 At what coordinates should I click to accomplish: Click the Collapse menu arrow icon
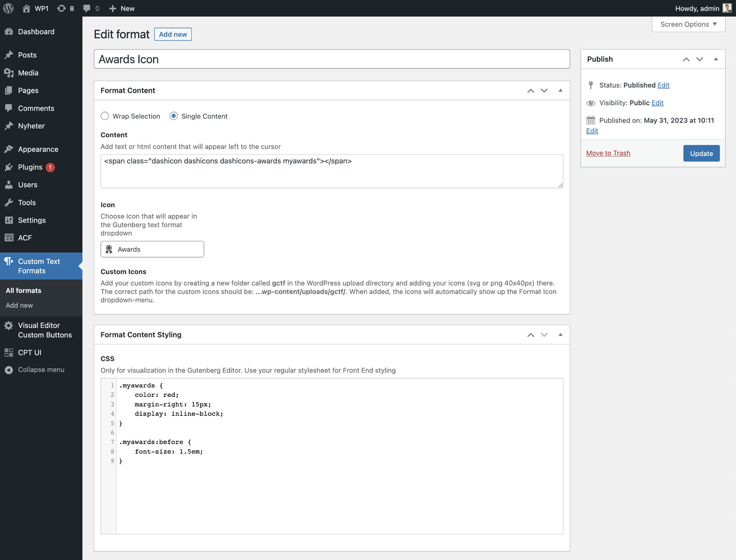pos(9,370)
